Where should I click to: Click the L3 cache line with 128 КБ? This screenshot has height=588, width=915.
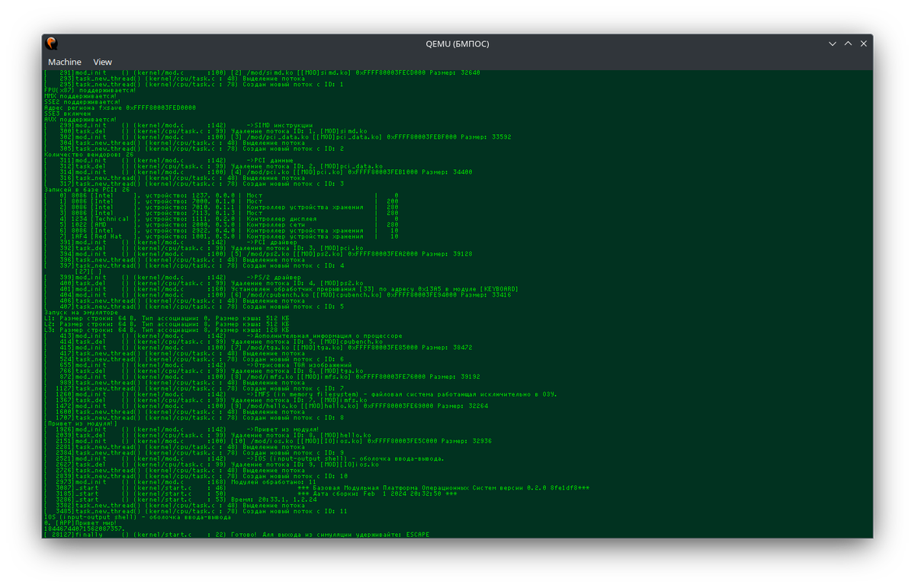click(166, 329)
